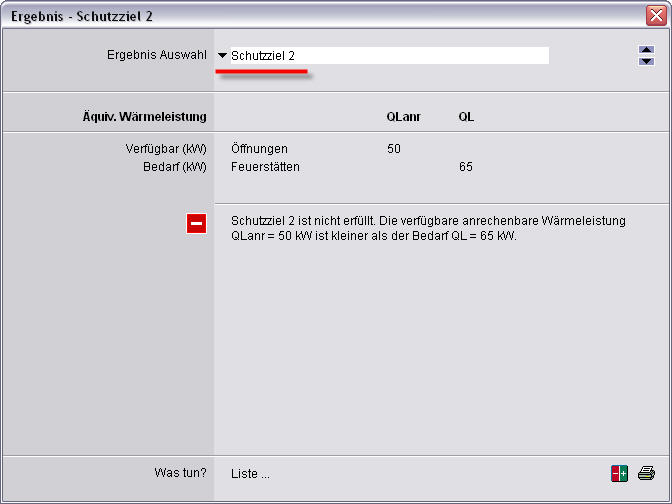Step to previous result with up arrow
The width and height of the screenshot is (672, 504).
click(x=646, y=51)
